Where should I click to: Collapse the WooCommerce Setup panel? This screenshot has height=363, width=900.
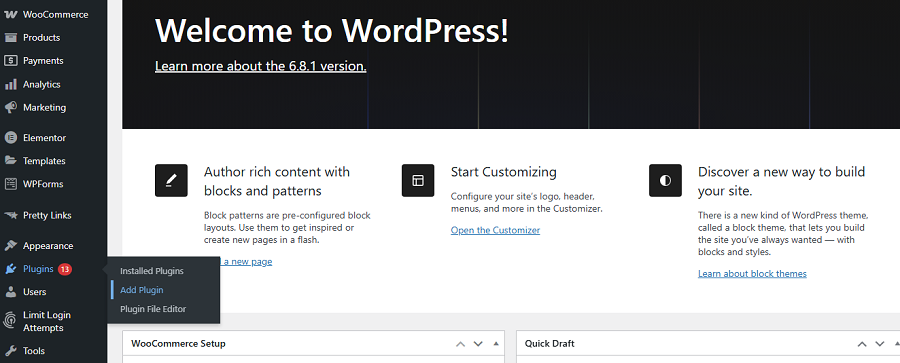click(496, 344)
